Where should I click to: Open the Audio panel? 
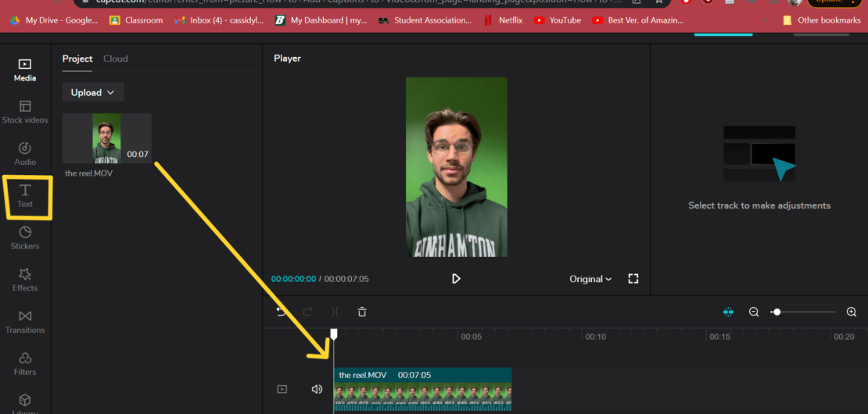click(x=25, y=154)
